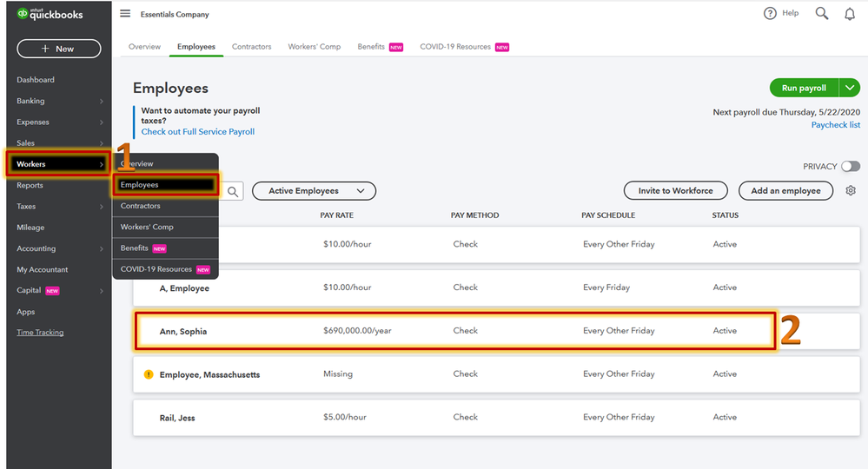Open Check out Full Service Payroll link
Screen dimensions: 868x469
pos(197,132)
